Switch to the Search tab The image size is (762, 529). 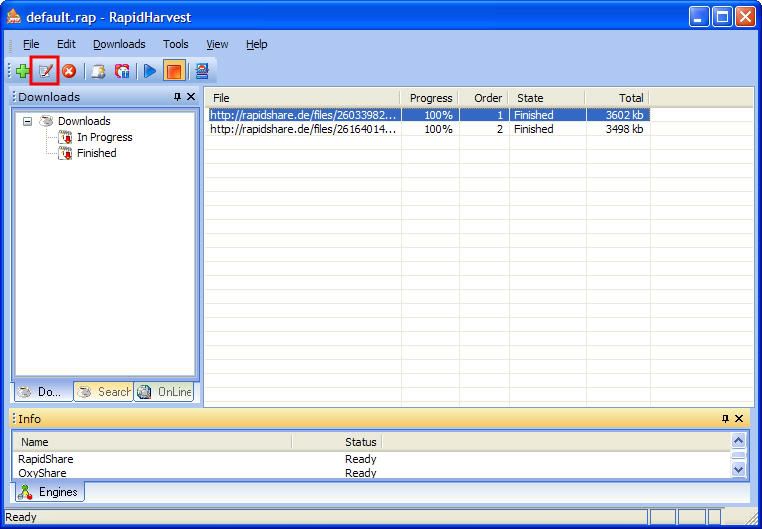pos(104,392)
